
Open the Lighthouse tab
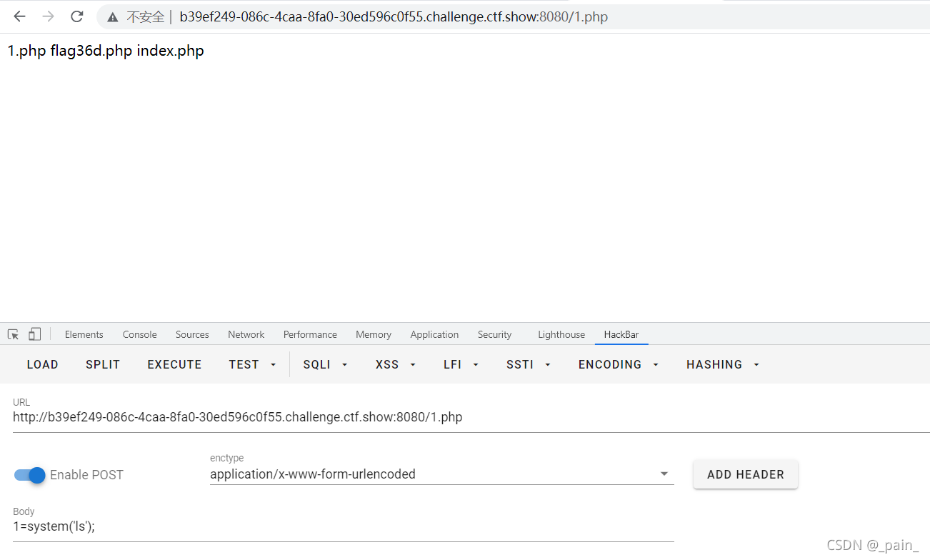point(561,334)
